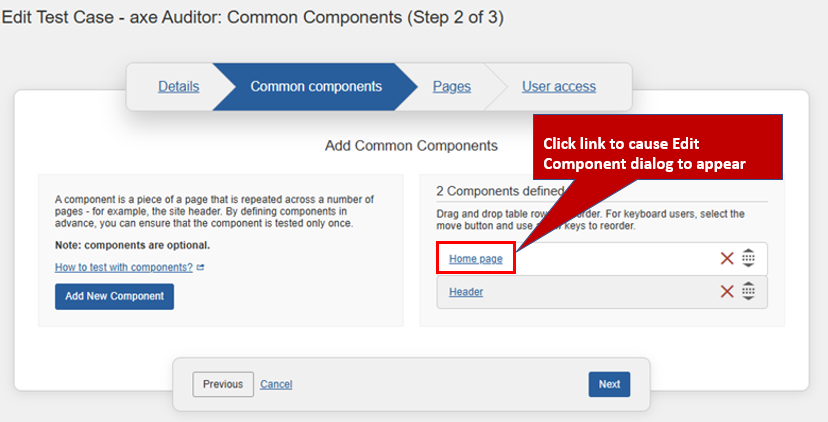Screen dimensions: 828x422
Task: Click the move handle for Home page
Action: 748,259
